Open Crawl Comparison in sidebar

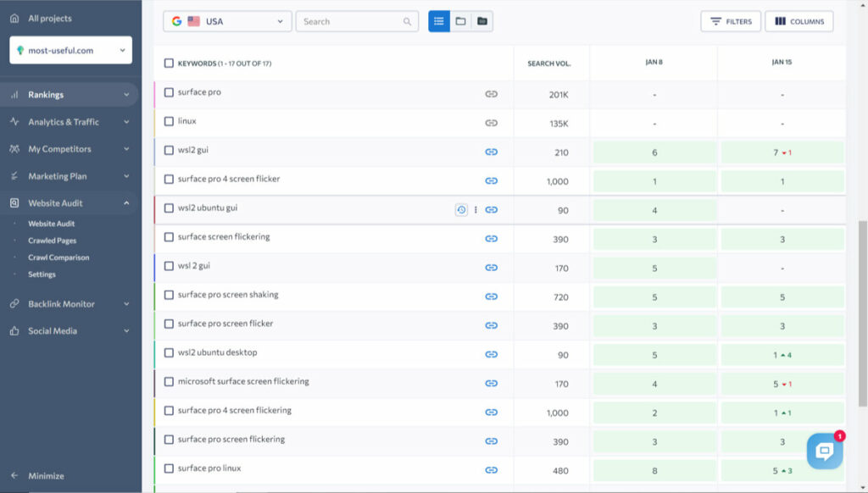[58, 258]
